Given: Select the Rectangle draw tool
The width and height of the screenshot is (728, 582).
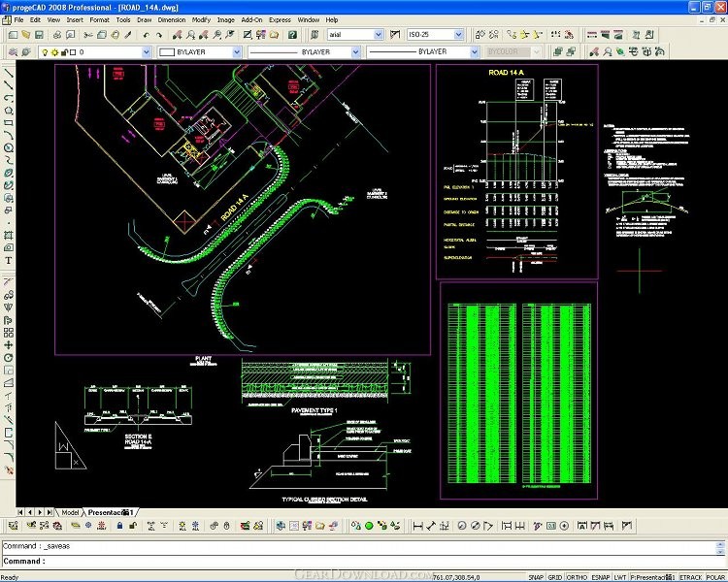Looking at the screenshot, I should tap(9, 123).
